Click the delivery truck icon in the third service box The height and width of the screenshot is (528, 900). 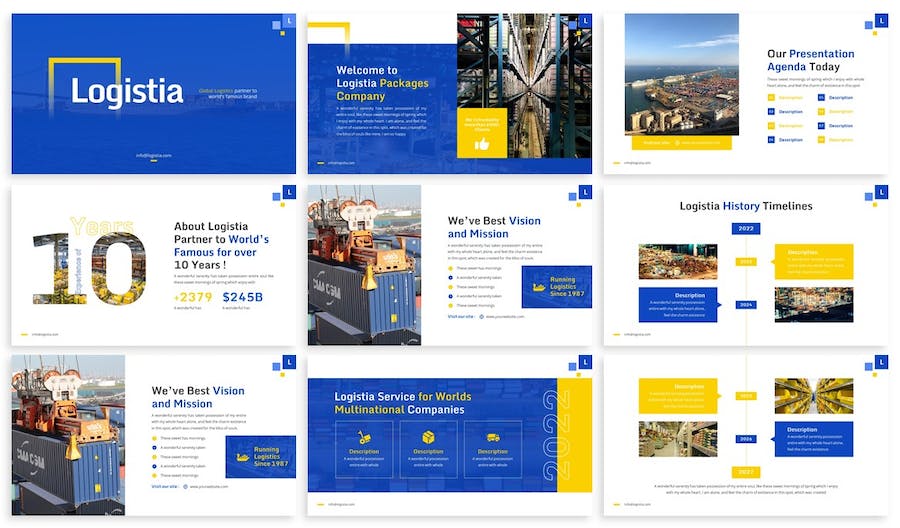tap(493, 437)
